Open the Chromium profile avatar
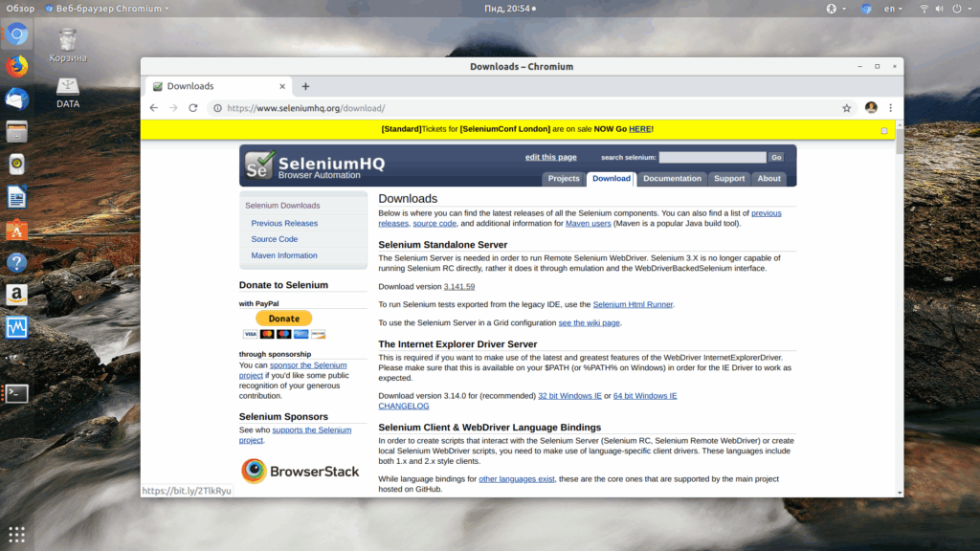The image size is (980, 551). [871, 107]
